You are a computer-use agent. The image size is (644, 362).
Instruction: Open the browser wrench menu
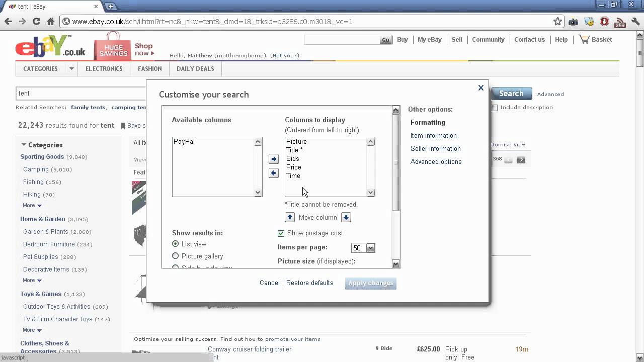(635, 22)
